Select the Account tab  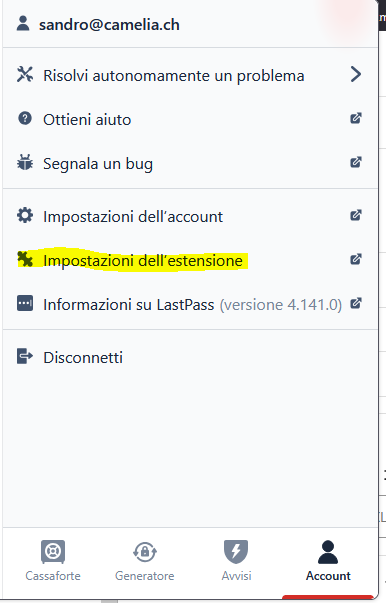coord(328,561)
